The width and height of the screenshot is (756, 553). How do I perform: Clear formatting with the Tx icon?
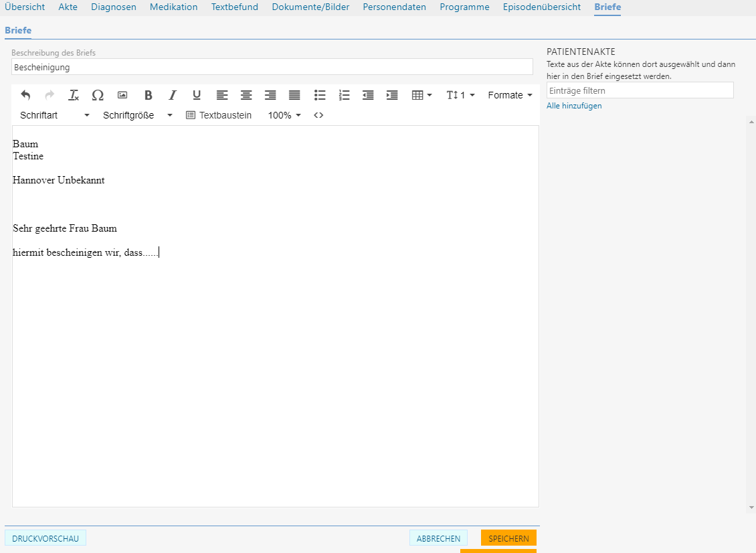[74, 95]
